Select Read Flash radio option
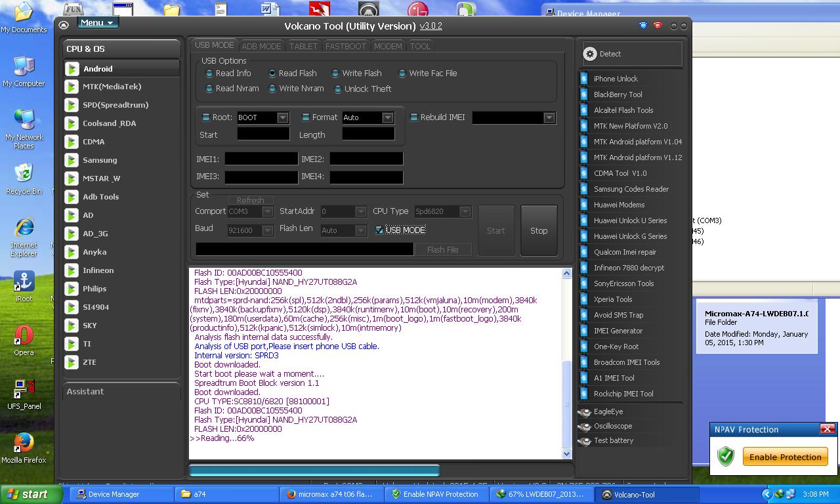840x504 pixels. [272, 73]
